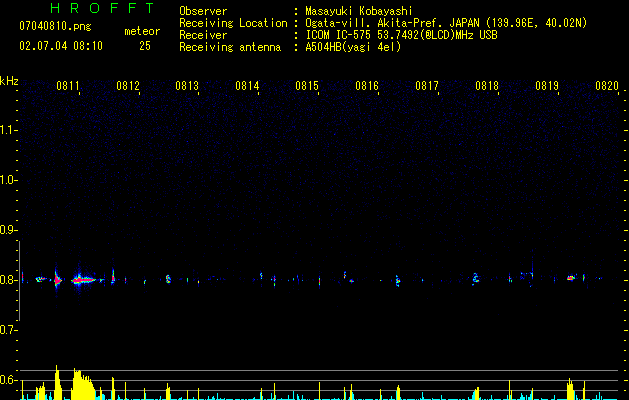Click the Observer name Masayuki Kobayashi
The width and height of the screenshot is (629, 400).
[x=359, y=11]
